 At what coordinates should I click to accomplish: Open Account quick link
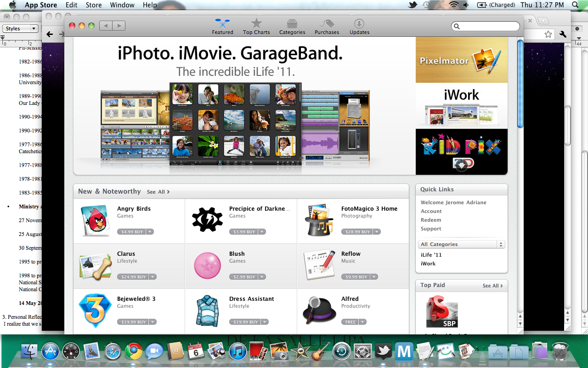pos(431,211)
